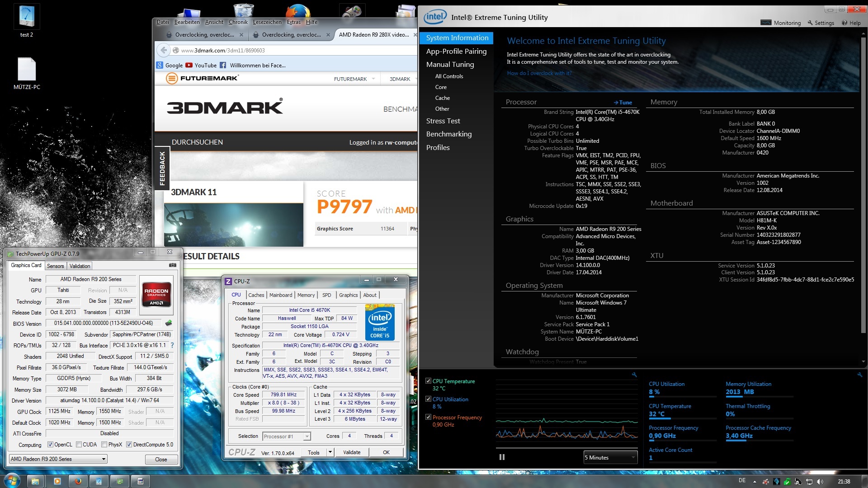
Task: Open the SPD tab in CPU-Z
Action: [327, 295]
